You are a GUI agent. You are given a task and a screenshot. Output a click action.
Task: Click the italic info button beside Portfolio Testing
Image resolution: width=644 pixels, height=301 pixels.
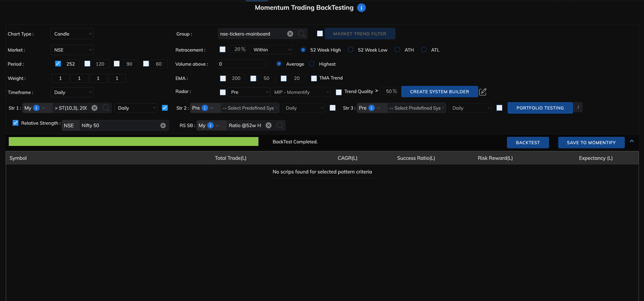click(578, 108)
